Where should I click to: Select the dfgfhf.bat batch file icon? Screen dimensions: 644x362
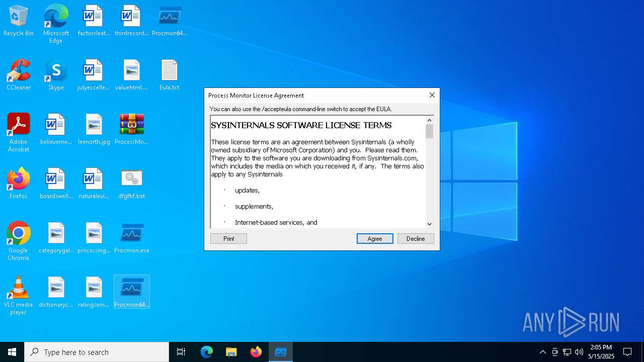(131, 184)
